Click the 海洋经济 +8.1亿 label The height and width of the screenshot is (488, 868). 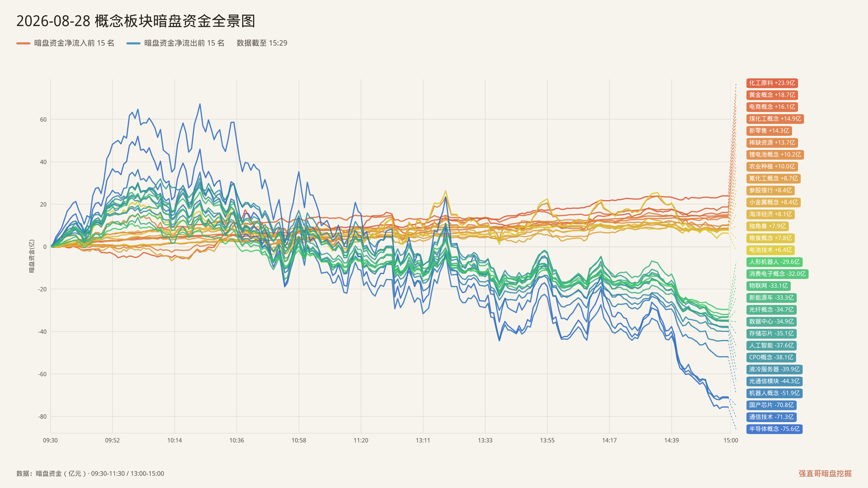click(770, 214)
